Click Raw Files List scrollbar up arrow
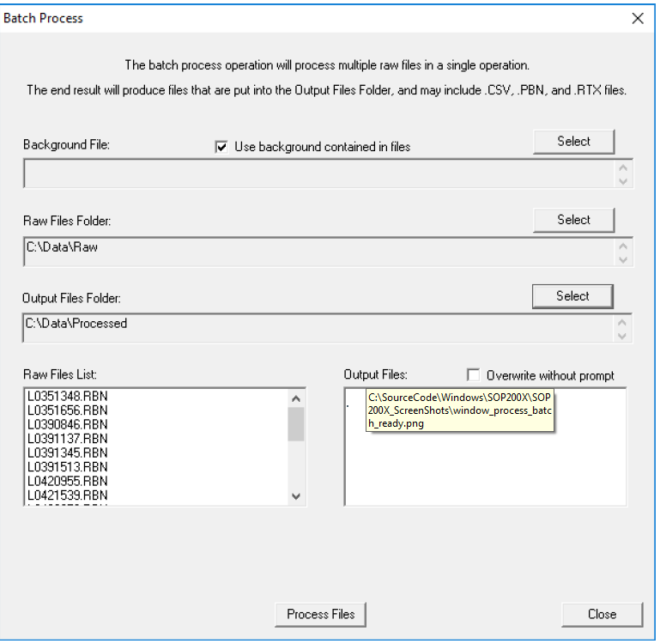This screenshot has height=644, width=660. click(x=296, y=398)
